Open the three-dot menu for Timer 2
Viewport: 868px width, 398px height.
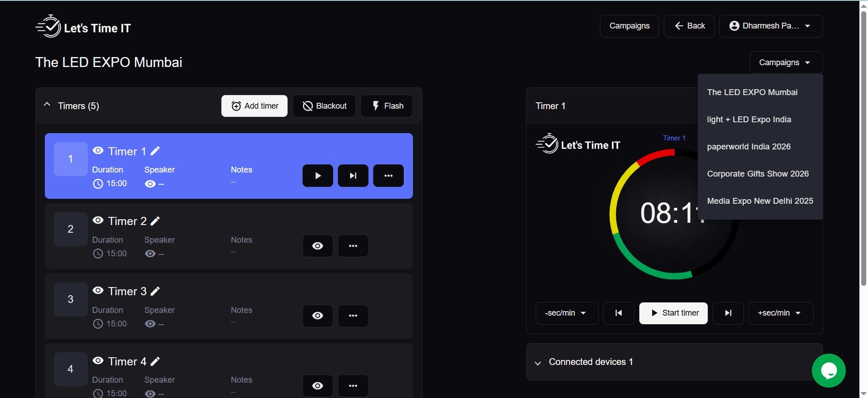coord(353,246)
